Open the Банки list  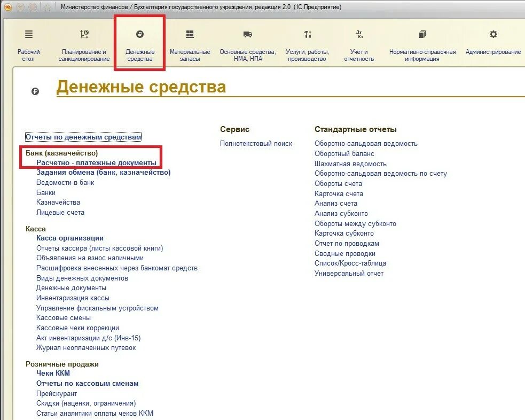pyautogui.click(x=46, y=192)
